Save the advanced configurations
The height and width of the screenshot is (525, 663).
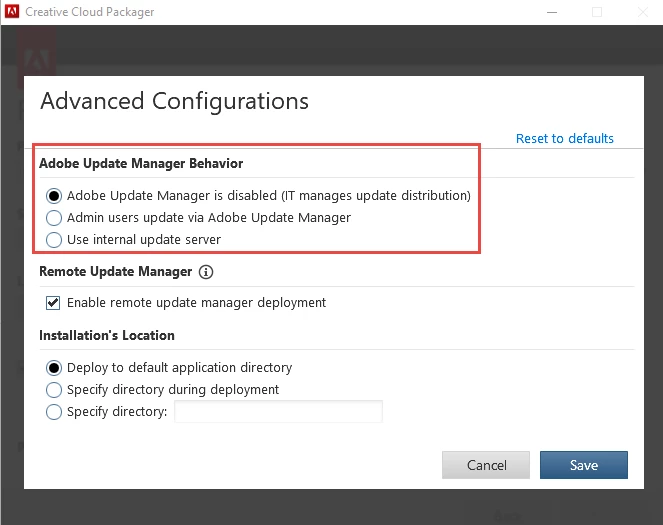tap(584, 465)
